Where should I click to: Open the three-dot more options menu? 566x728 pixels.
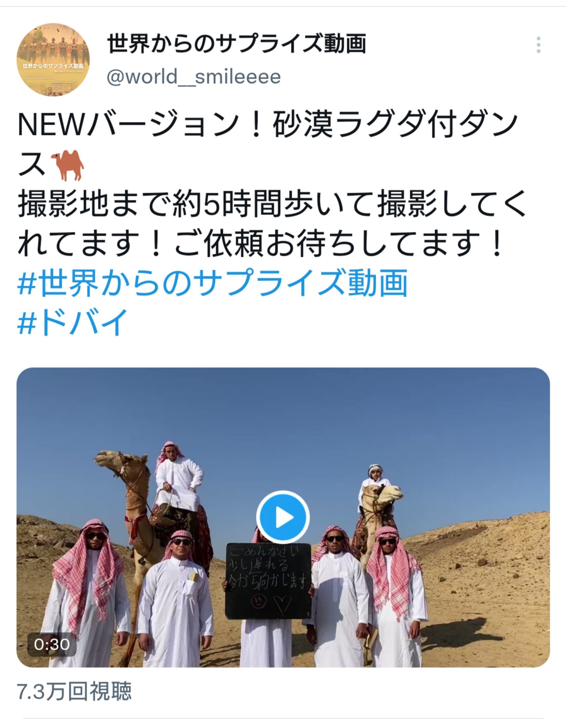pos(538,45)
